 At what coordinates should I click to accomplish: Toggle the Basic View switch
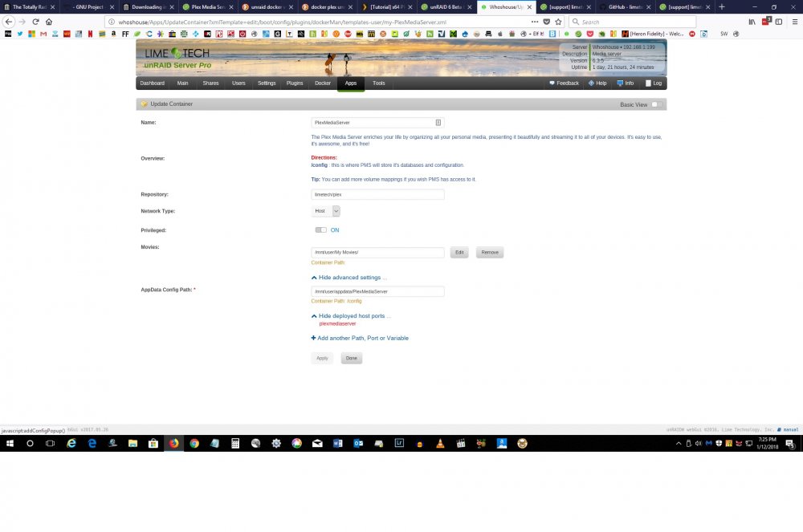coord(657,104)
